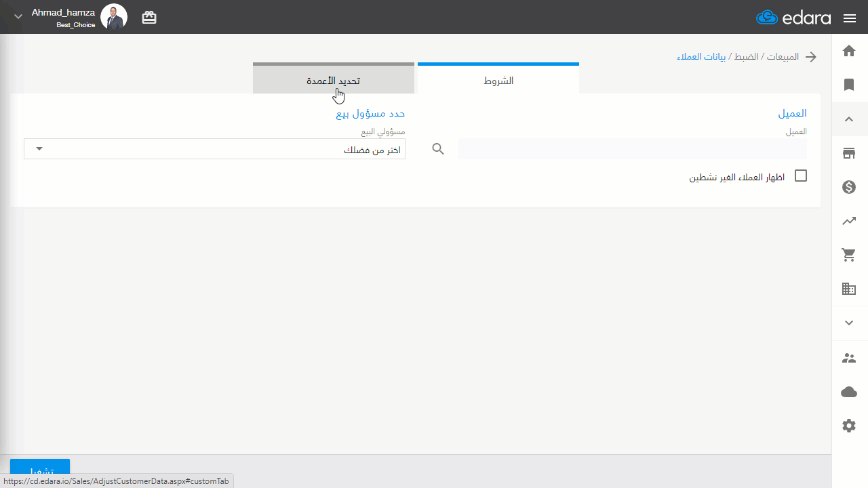Open the trending reports icon in sidebar

849,221
